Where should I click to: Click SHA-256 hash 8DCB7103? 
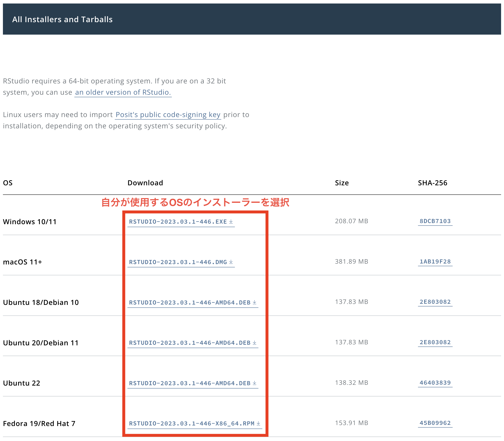(435, 221)
